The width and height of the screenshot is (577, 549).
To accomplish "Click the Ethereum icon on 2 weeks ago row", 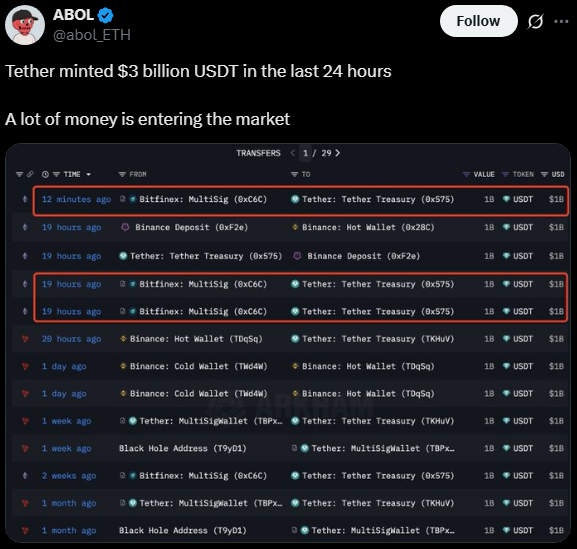I will pyautogui.click(x=25, y=475).
